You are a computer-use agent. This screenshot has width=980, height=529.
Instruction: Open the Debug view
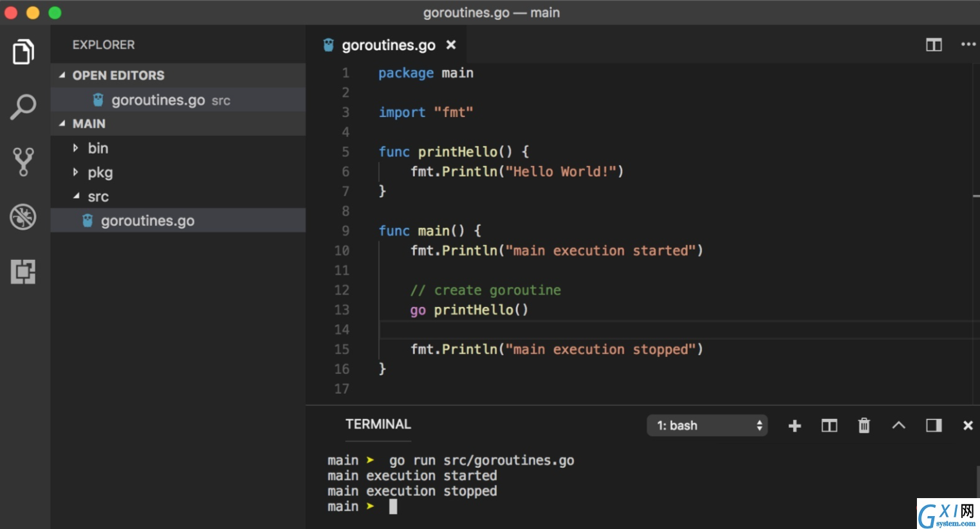[x=23, y=217]
